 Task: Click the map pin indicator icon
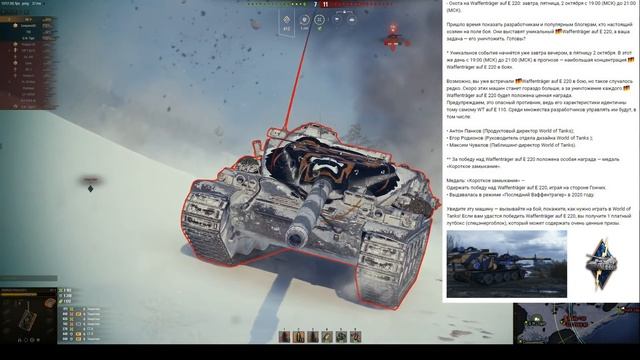[304, 20]
